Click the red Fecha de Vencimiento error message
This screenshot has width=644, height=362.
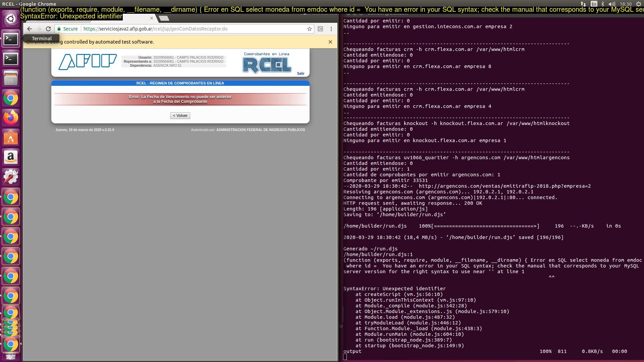pyautogui.click(x=180, y=99)
